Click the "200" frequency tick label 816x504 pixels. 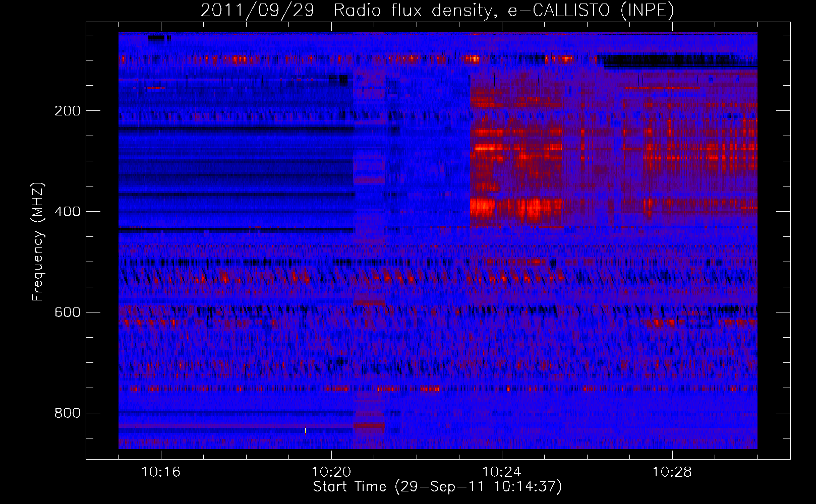[x=68, y=111]
